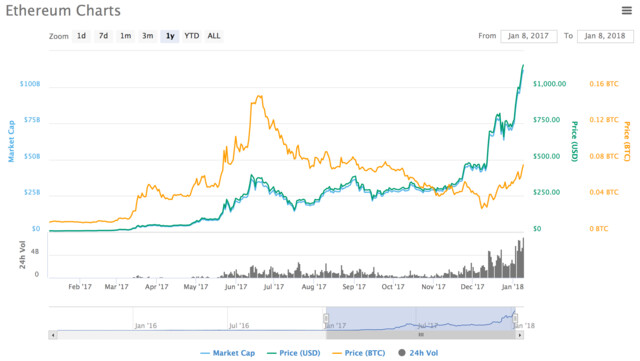Viewport: 640px width, 361px height.
Task: Show ALL time range
Action: [x=214, y=36]
